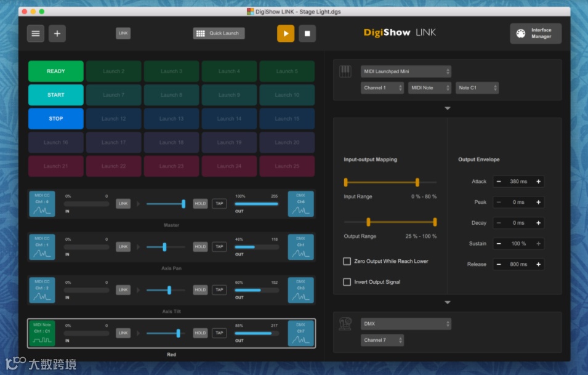Click the Output Range lower slider handle

click(x=368, y=222)
